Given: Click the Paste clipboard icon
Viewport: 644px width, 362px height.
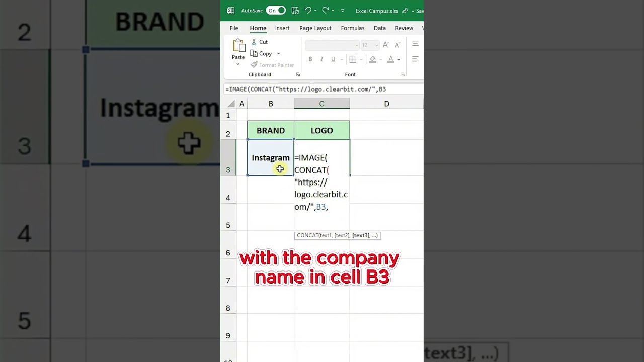Looking at the screenshot, I should tap(238, 46).
